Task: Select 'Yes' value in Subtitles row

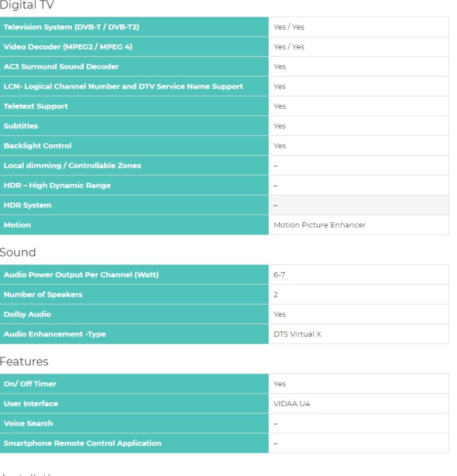Action: tap(279, 126)
